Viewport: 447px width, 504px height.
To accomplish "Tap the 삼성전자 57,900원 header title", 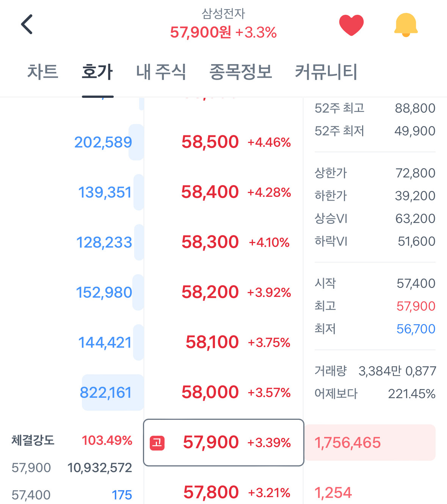I will tap(223, 25).
